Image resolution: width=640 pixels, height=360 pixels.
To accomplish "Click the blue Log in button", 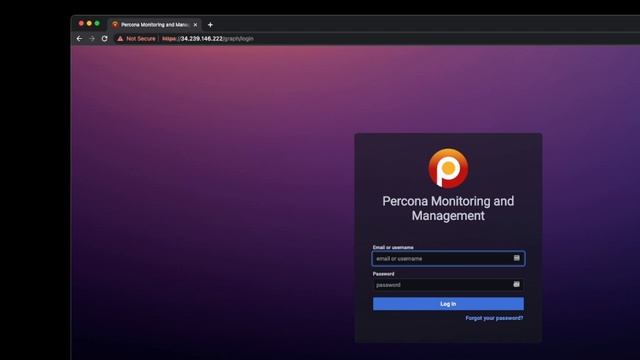I will [x=448, y=304].
